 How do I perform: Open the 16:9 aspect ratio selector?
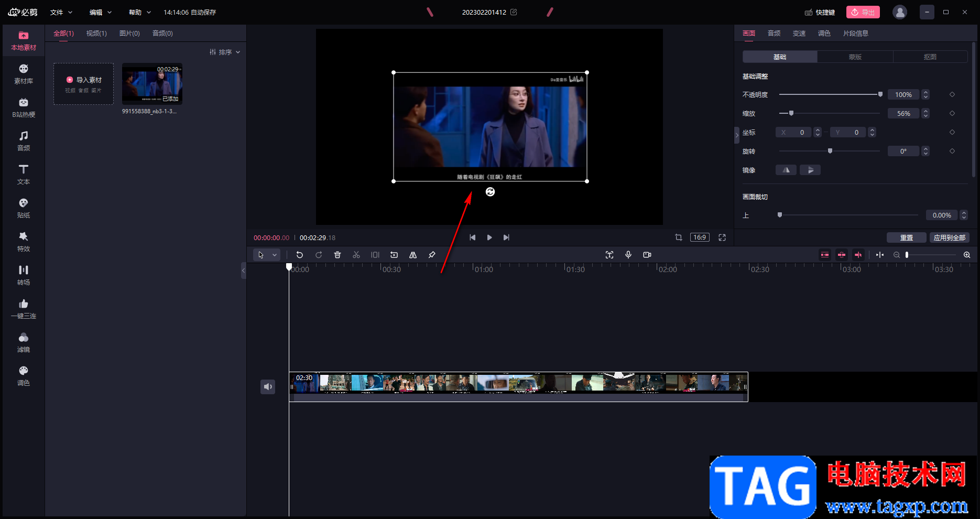pos(700,237)
